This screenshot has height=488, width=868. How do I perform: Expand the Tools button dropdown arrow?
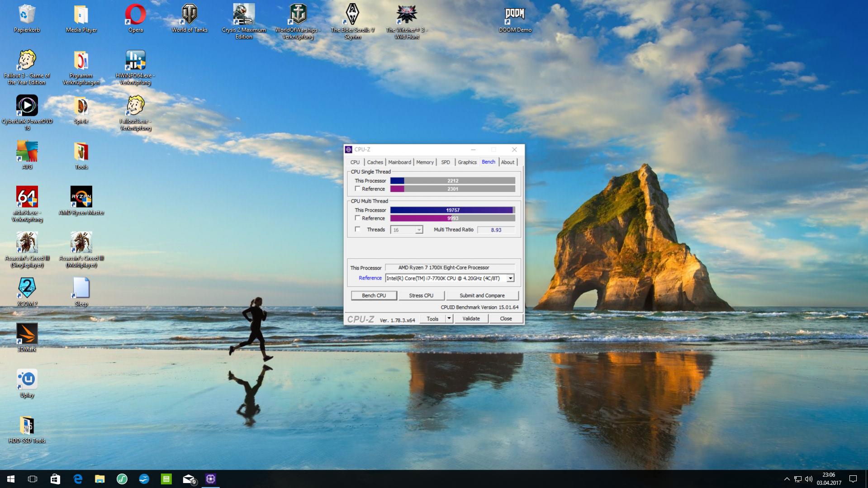pos(449,318)
